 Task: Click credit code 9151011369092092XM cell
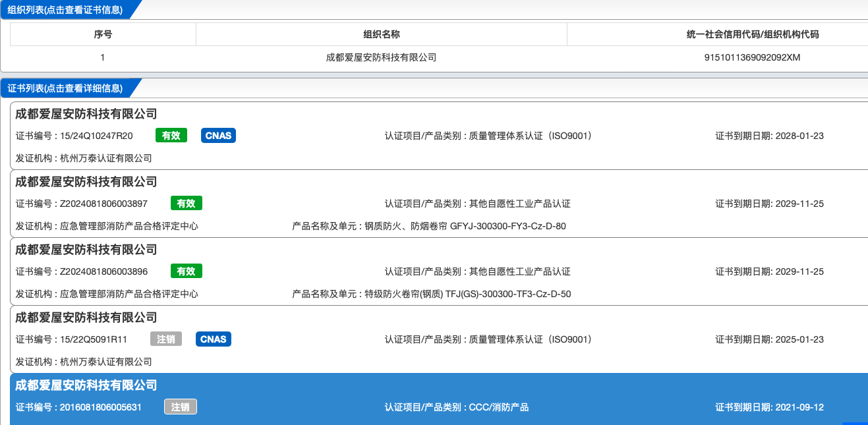pos(752,57)
